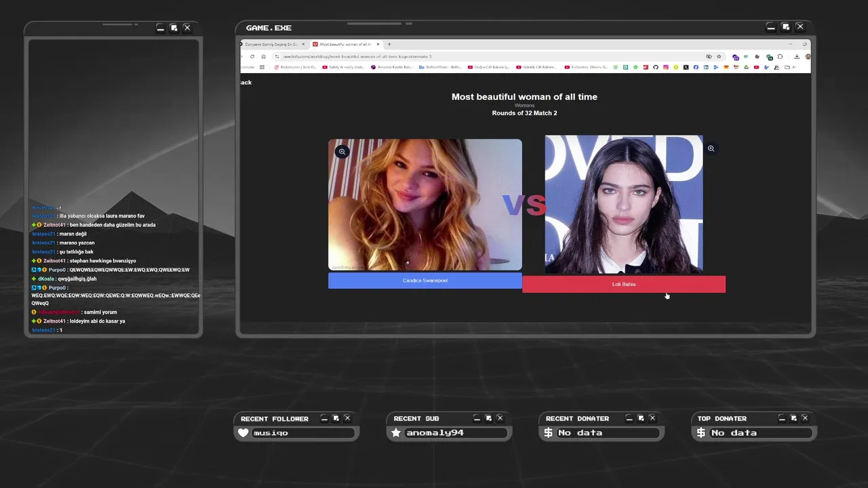This screenshot has width=868, height=488.
Task: Open the 'Günlük Cilt Bakımı' bookmark
Action: point(536,67)
